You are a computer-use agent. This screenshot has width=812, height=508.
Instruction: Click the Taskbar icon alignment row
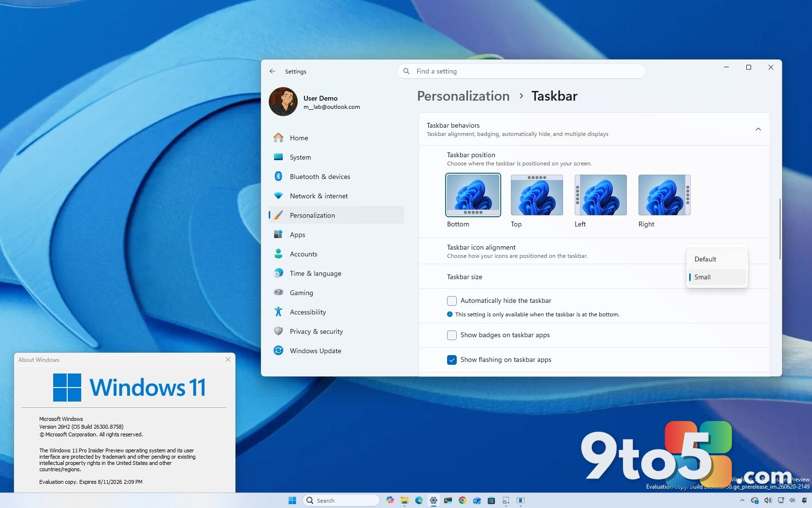(594, 251)
